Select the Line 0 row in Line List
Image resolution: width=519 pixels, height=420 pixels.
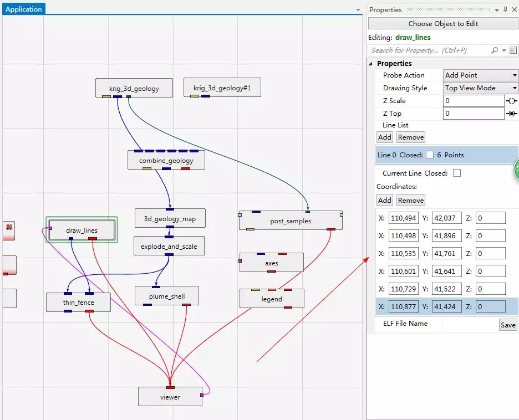click(x=447, y=155)
